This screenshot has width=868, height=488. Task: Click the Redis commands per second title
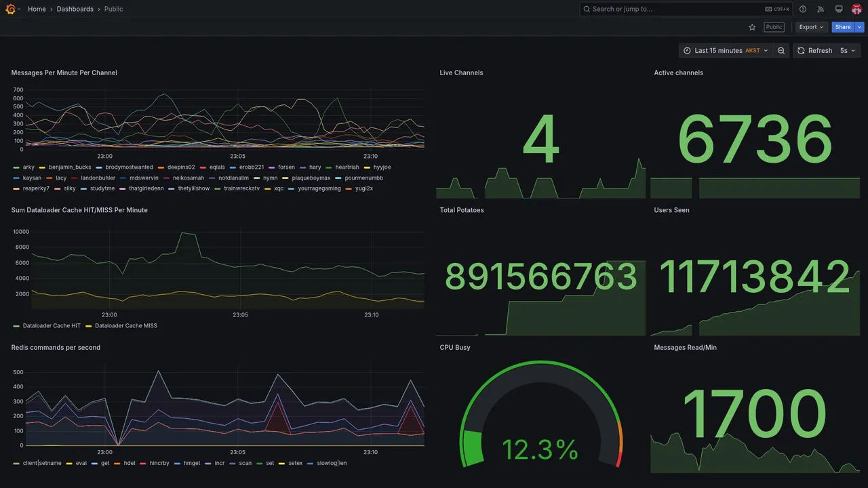[56, 348]
